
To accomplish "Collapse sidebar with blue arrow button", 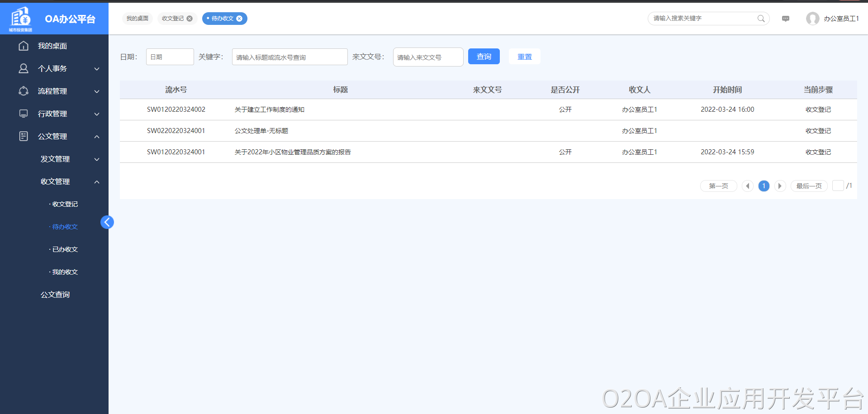I will tap(107, 222).
